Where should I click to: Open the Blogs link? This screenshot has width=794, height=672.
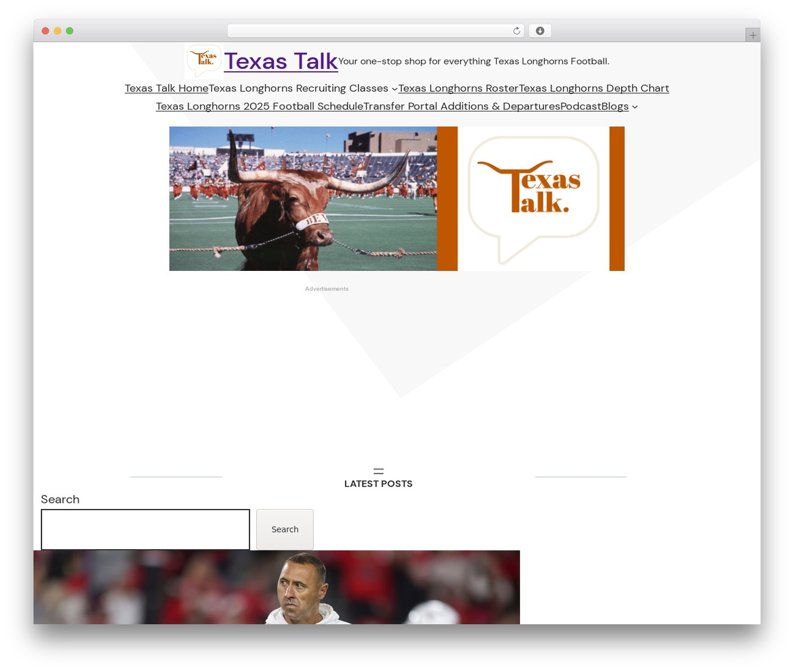[x=615, y=106]
